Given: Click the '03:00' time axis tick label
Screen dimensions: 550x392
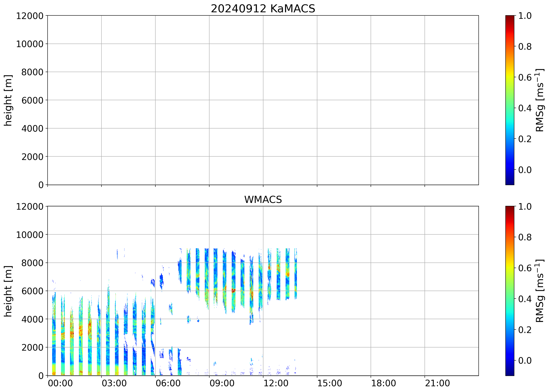Looking at the screenshot, I should coord(114,383).
